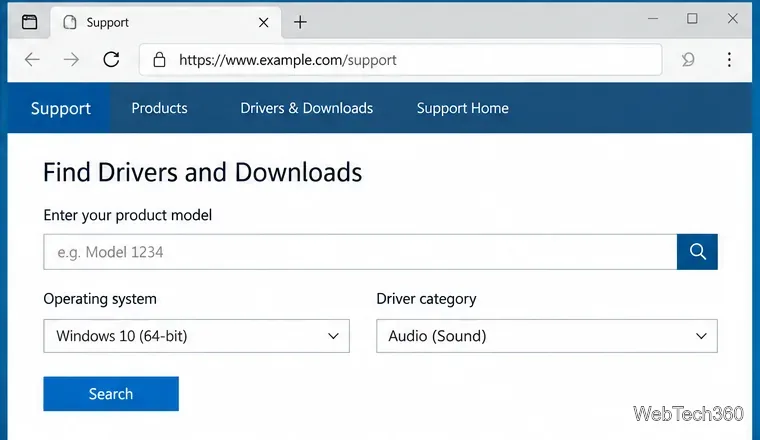Maximize the browser window

click(x=692, y=18)
